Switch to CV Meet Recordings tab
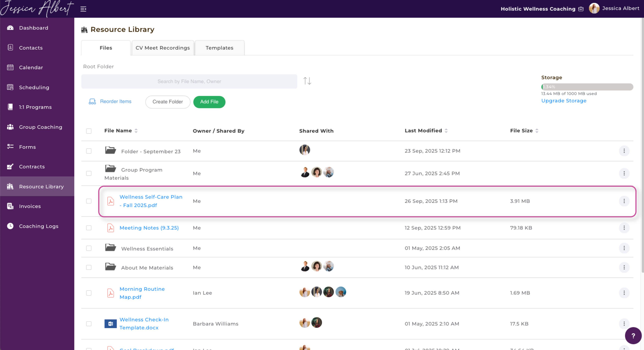The width and height of the screenshot is (644, 350). 162,48
